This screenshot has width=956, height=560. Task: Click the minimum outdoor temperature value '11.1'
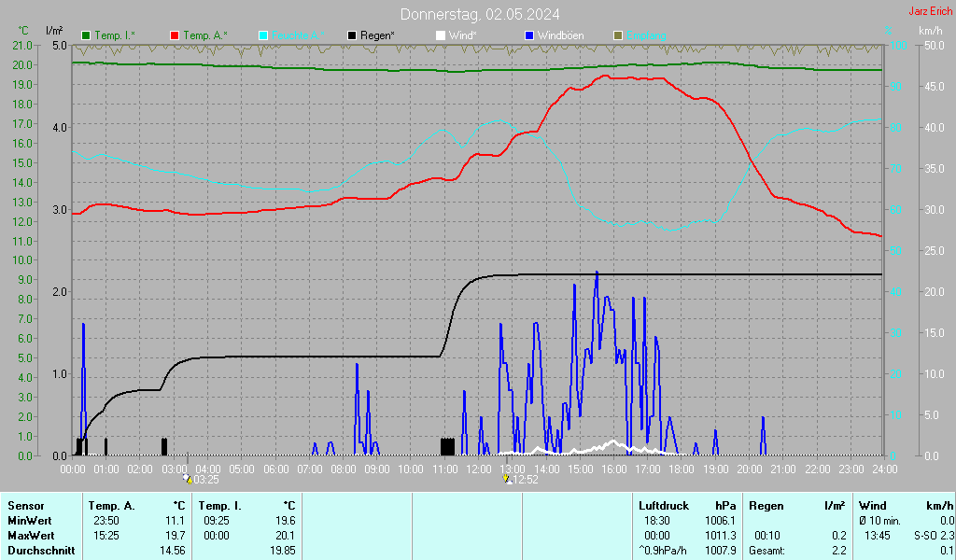175,521
